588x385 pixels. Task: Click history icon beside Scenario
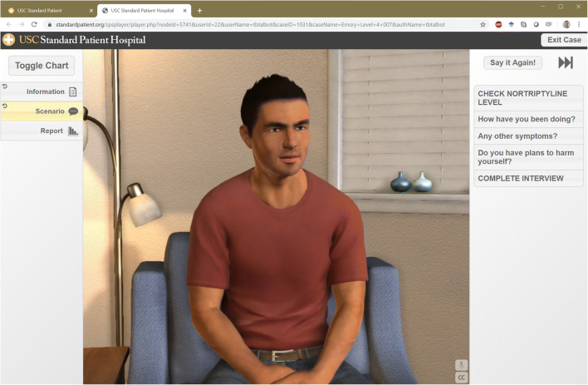(x=5, y=106)
